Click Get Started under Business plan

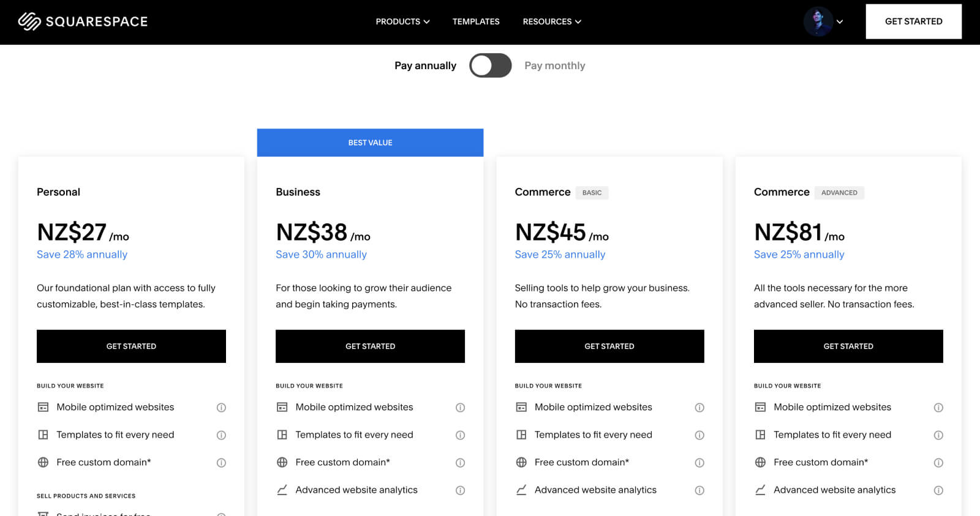point(370,346)
